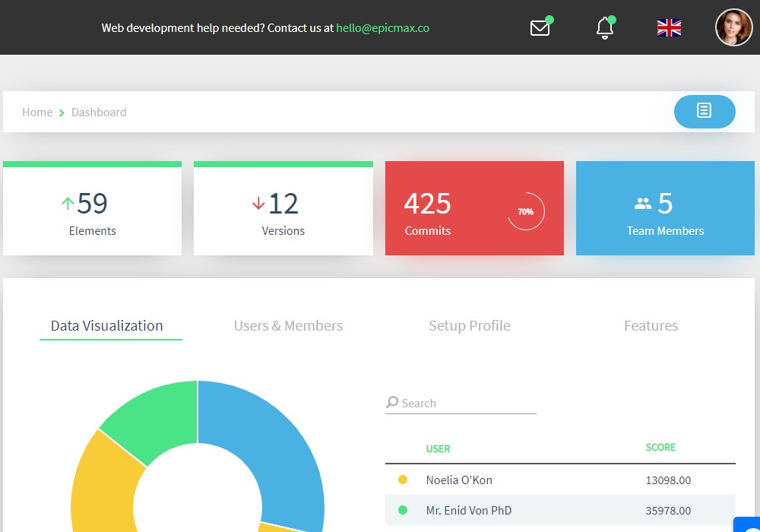
Task: Click the large yellow donut chart segment
Action: [x=104, y=489]
